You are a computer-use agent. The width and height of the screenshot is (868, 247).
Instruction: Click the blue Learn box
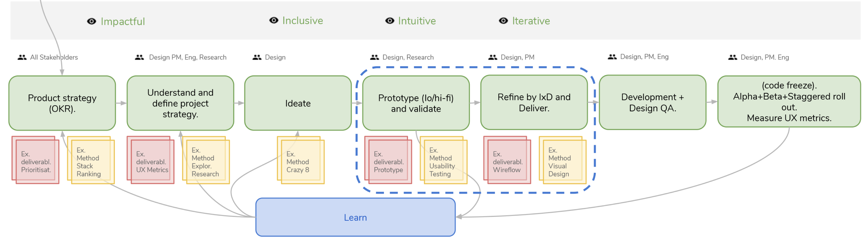point(355,217)
